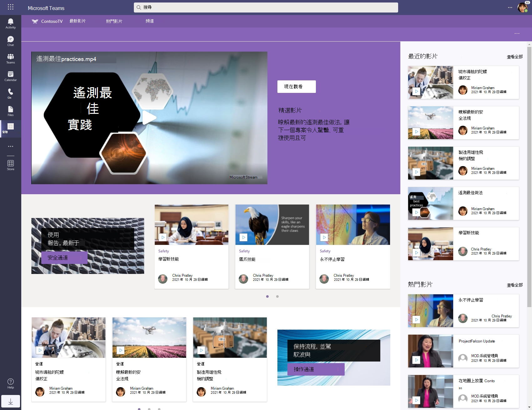
Task: Click 查看全部 next to 最近的影片
Action: tap(515, 57)
